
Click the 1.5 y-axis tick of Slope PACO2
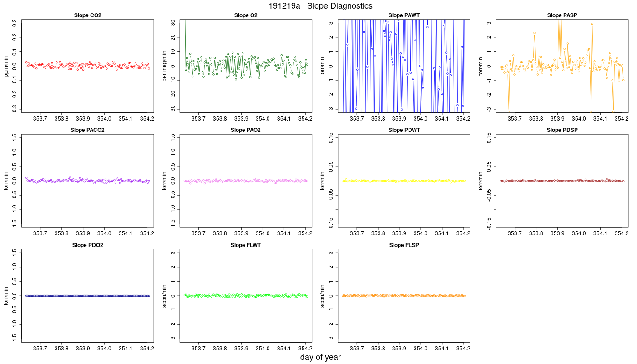pos(15,138)
